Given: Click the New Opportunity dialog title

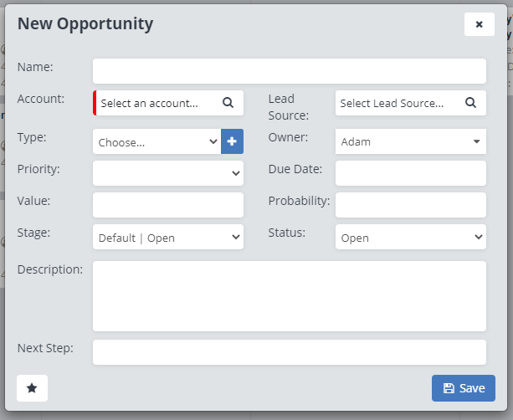Looking at the screenshot, I should [x=85, y=23].
